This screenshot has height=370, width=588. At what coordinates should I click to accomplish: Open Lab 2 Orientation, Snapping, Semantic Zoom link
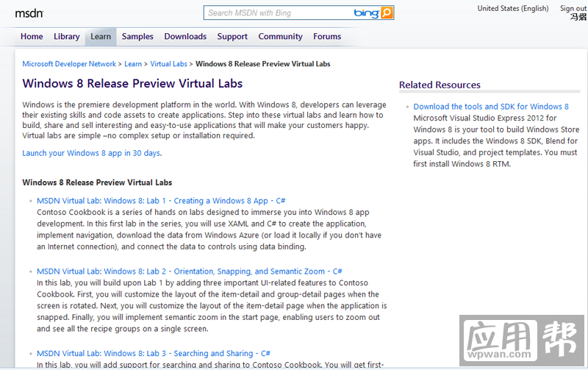pos(190,271)
